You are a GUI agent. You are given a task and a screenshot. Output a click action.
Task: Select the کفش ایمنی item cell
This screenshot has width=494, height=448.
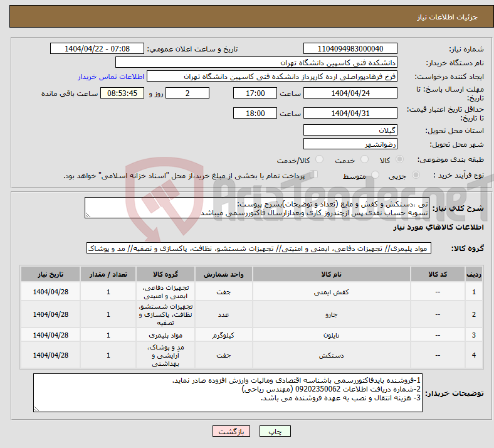coord(332,292)
